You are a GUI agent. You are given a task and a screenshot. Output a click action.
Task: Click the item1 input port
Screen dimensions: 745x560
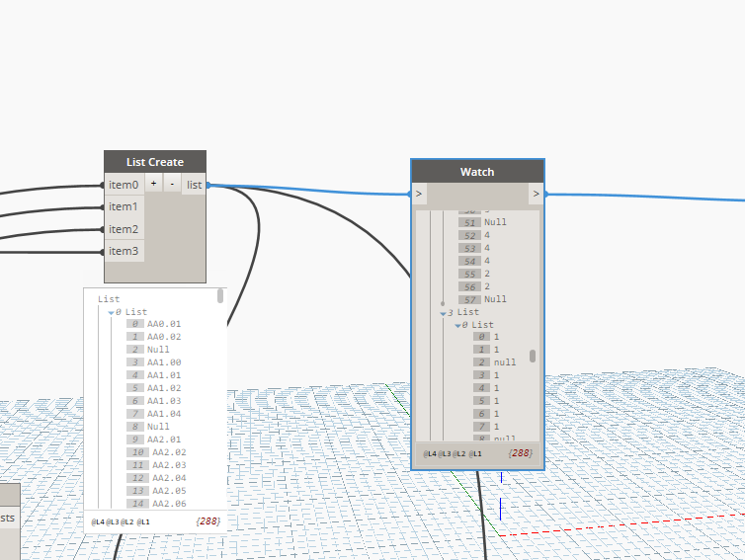pos(124,206)
